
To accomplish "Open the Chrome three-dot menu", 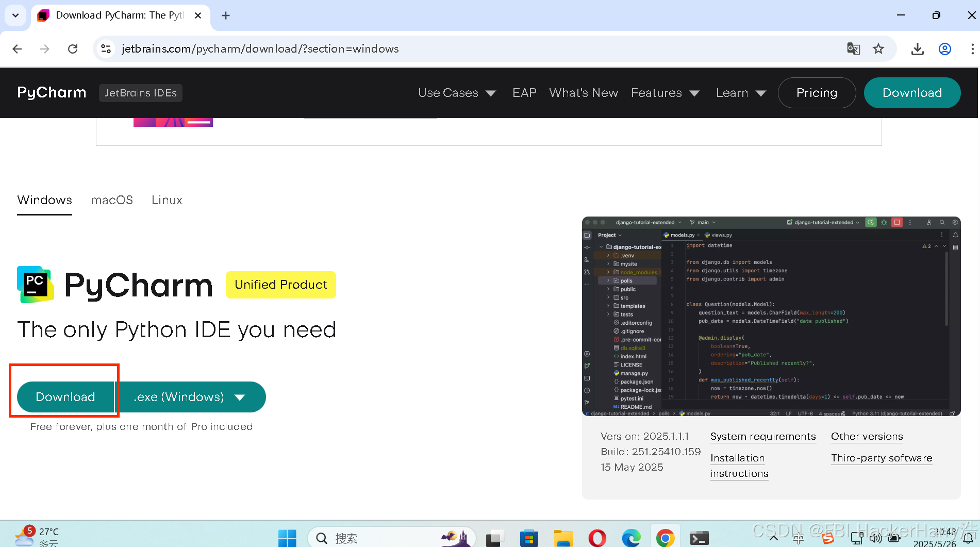I will pyautogui.click(x=972, y=49).
